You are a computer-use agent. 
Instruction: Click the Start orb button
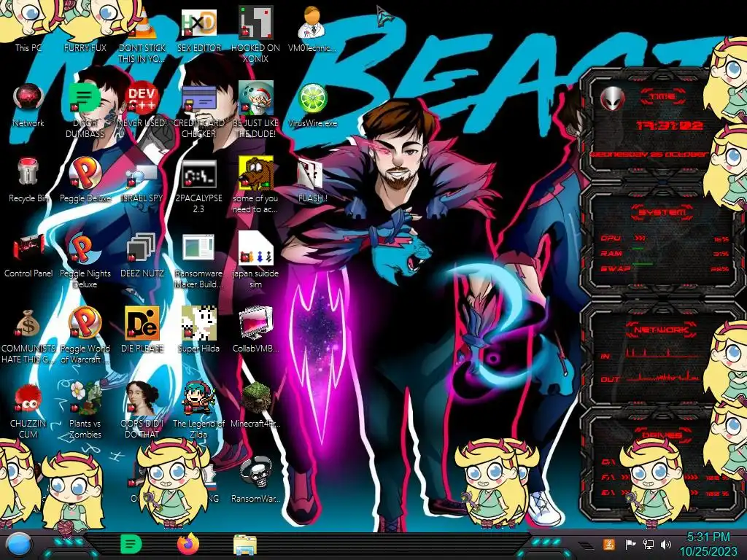(x=19, y=545)
